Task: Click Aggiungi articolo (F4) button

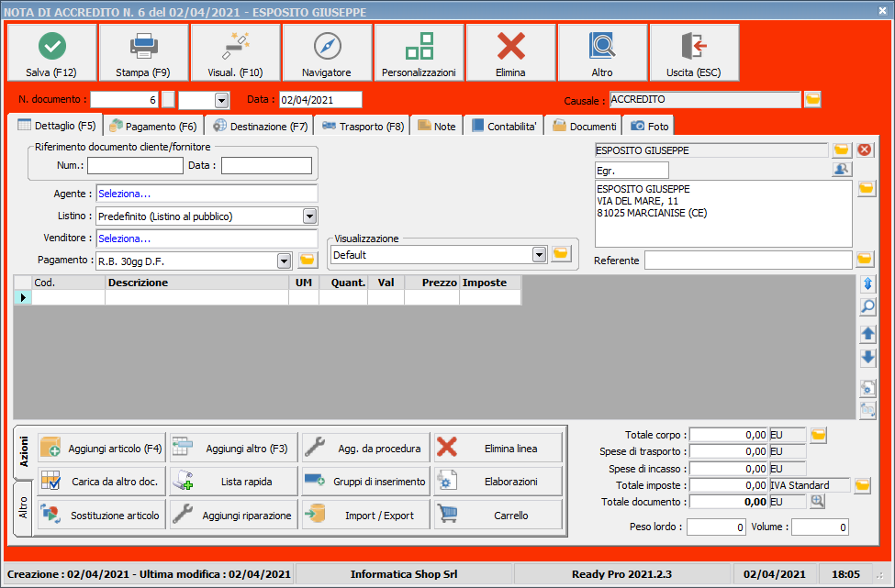Action: coord(102,449)
